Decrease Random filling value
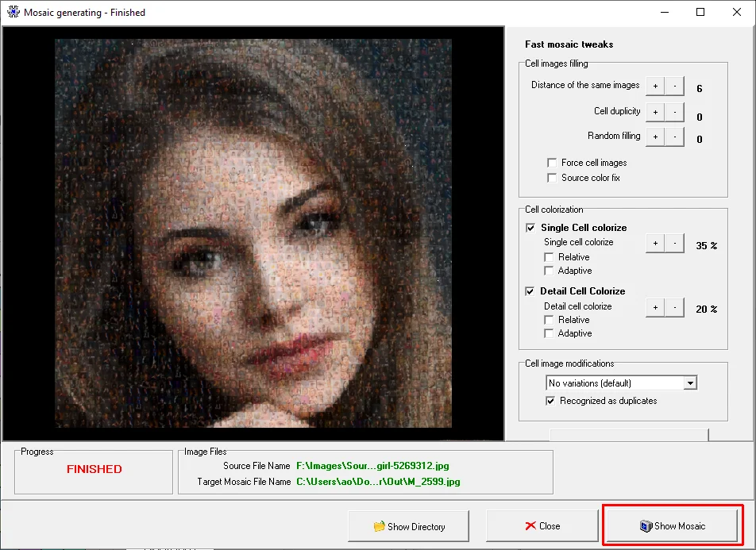The image size is (756, 550). (674, 137)
